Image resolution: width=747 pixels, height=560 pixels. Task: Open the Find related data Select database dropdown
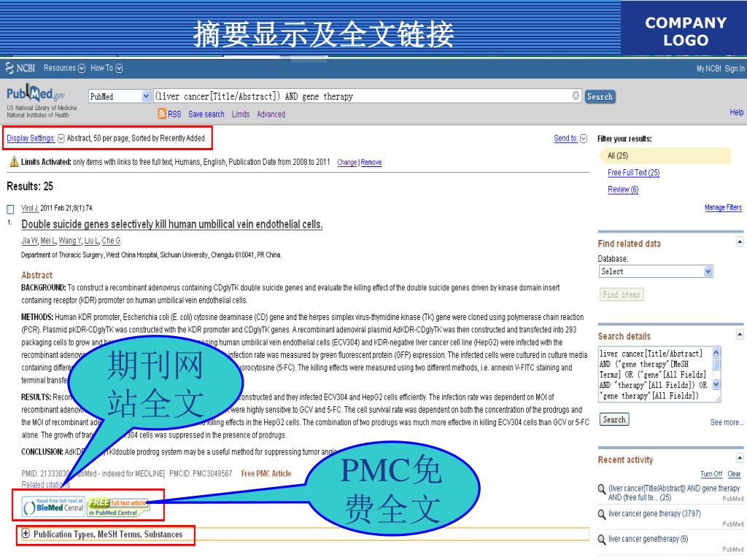coord(656,271)
